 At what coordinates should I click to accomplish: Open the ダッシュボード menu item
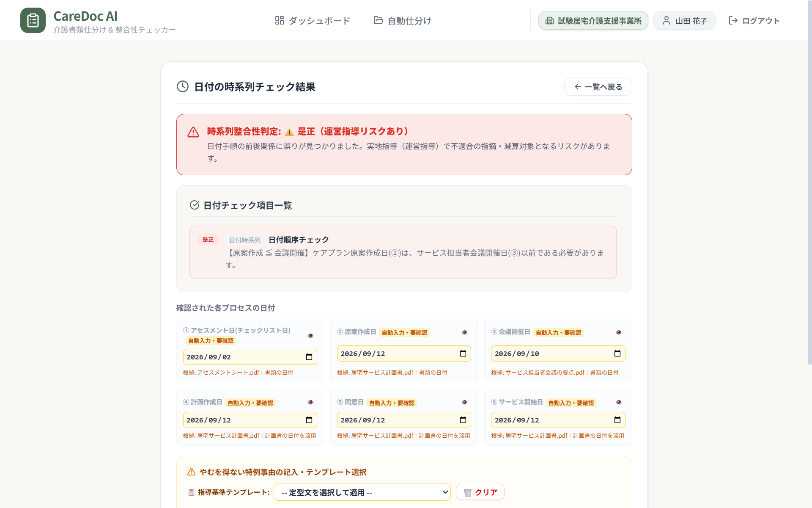point(313,20)
